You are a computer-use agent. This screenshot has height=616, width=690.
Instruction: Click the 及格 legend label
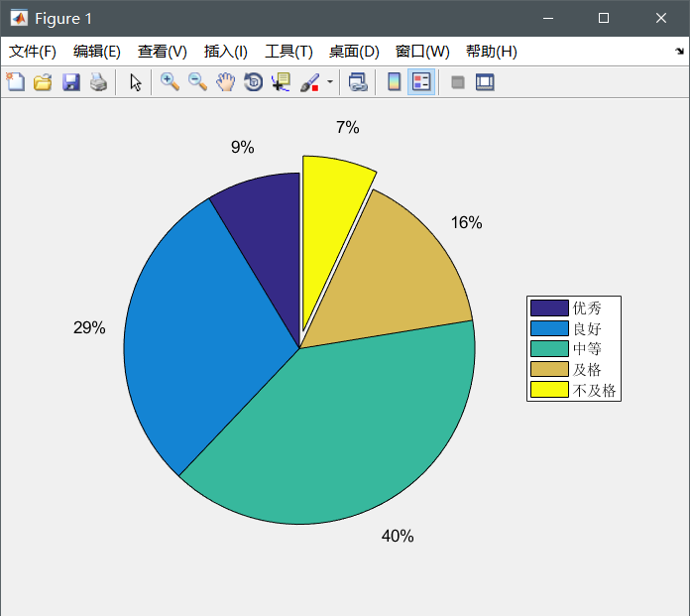(x=587, y=369)
